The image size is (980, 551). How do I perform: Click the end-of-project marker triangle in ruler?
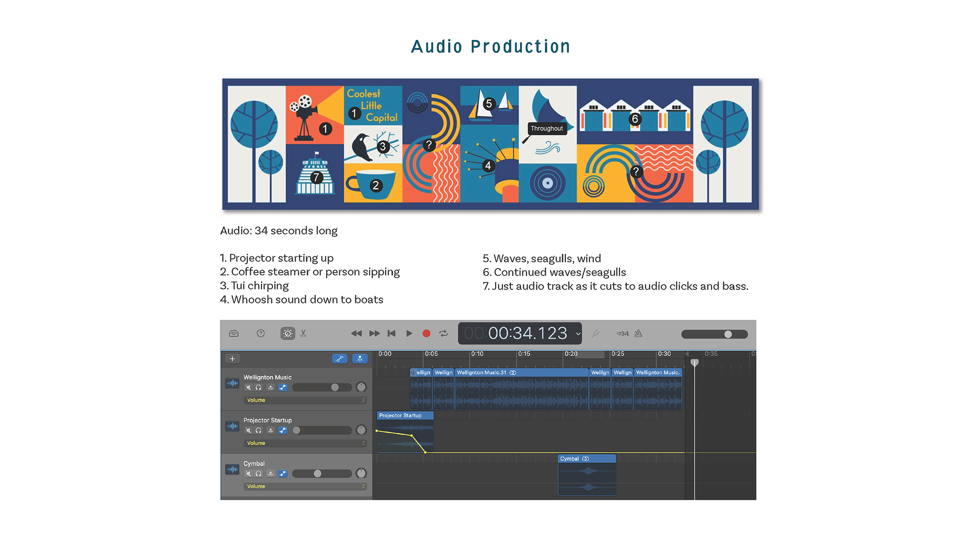[x=687, y=354]
